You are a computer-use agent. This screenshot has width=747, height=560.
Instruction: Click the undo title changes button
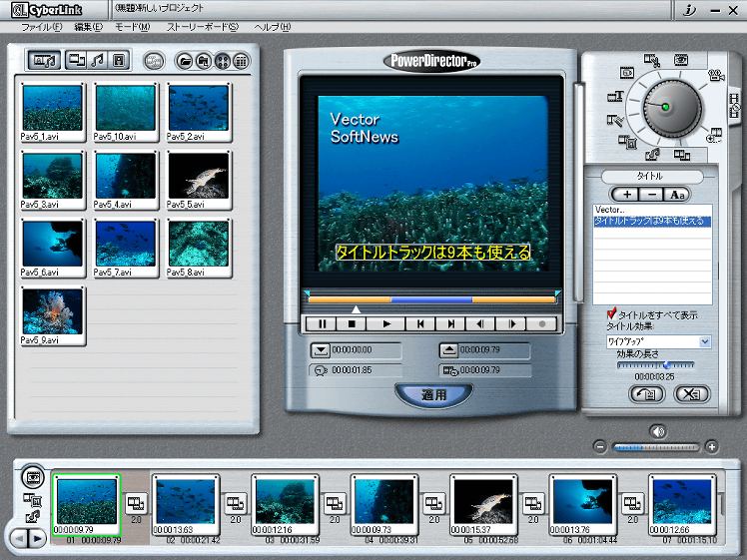[x=646, y=394]
